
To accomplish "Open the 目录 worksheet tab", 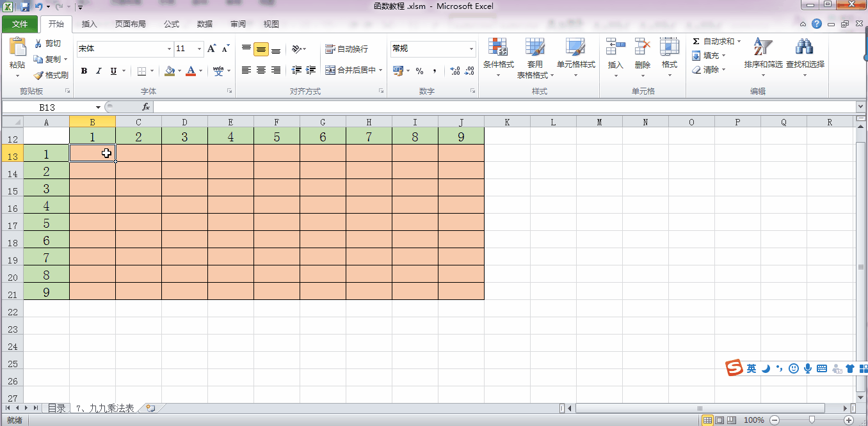I will tap(56, 408).
